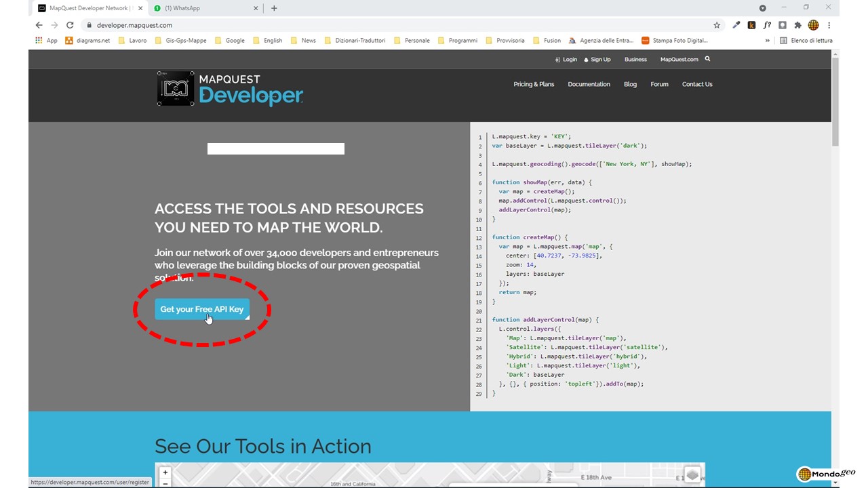The height and width of the screenshot is (488, 868).
Task: Click the globe profile avatar icon
Action: 813,25
